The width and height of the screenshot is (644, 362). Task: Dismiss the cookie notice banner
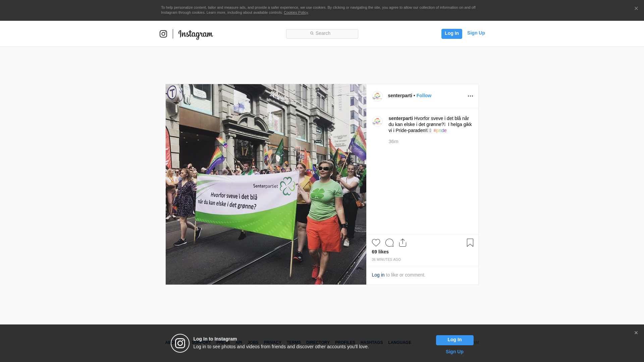coord(636,9)
